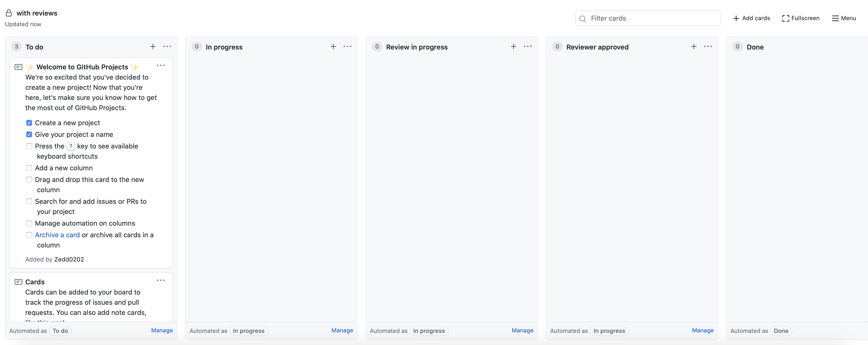The height and width of the screenshot is (345, 868).
Task: Open In progress column options menu
Action: (347, 46)
